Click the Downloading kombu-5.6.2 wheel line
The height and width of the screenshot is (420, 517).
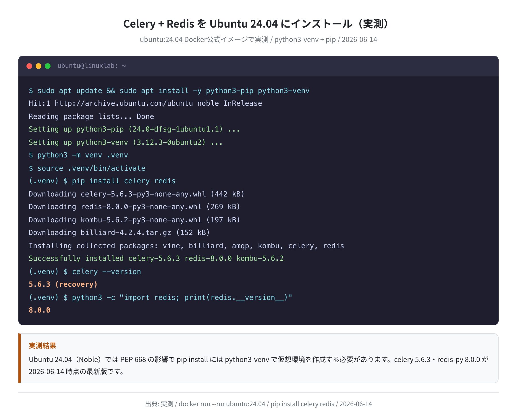click(x=134, y=220)
